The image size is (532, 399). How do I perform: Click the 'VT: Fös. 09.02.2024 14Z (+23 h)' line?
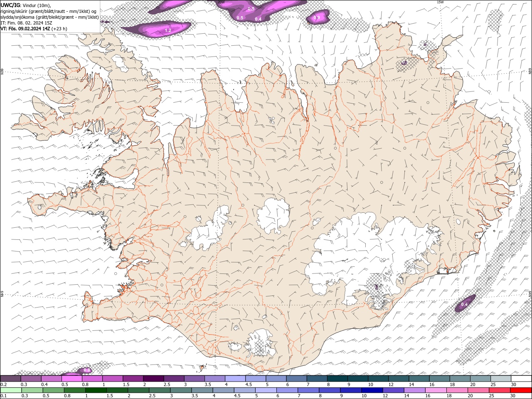(34, 29)
